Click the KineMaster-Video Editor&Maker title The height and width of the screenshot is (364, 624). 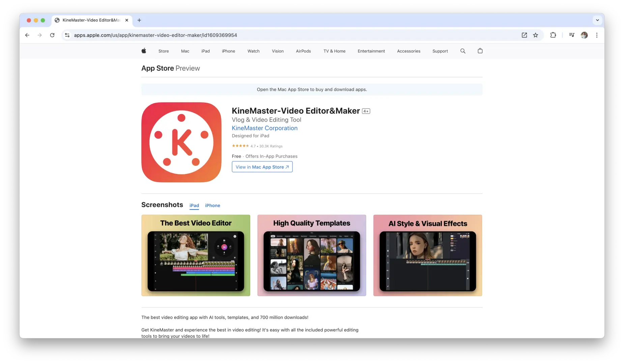(295, 111)
